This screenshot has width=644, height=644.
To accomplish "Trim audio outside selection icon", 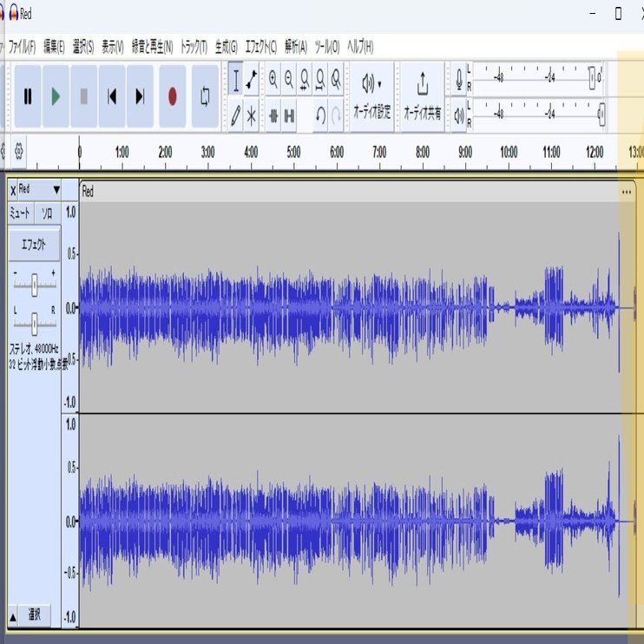I will (x=273, y=115).
